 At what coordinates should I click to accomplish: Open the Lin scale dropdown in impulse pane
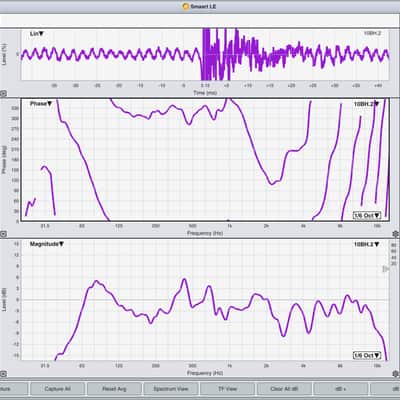coord(37,34)
